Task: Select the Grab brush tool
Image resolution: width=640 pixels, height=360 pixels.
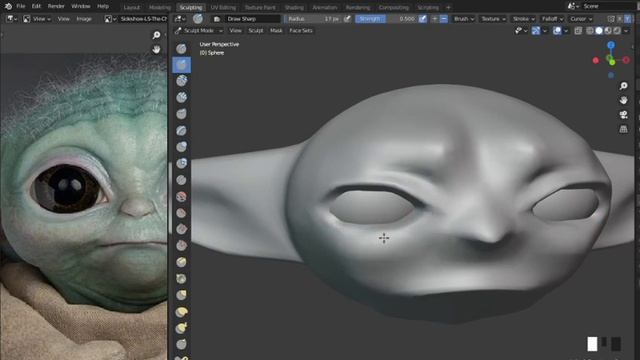Action: 181,295
